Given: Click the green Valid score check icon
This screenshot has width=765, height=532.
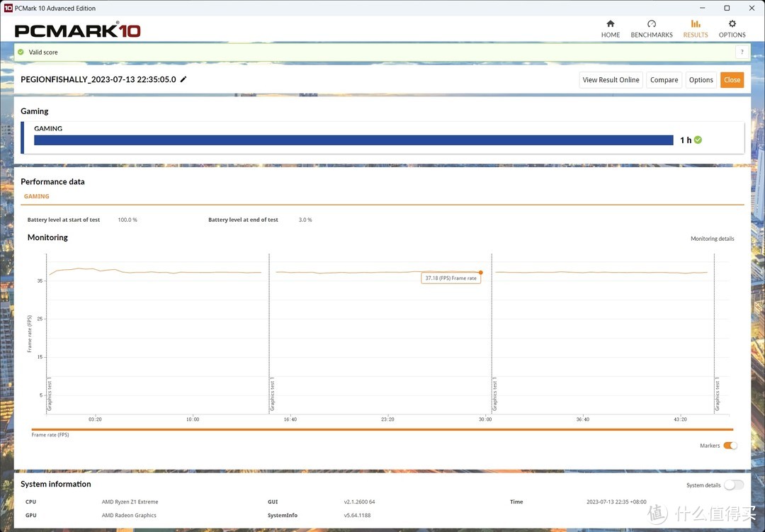Looking at the screenshot, I should click(21, 52).
